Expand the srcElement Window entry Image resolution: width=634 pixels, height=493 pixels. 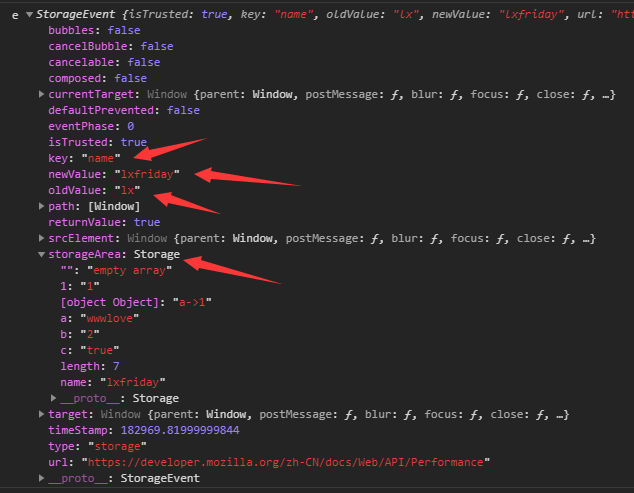(41, 238)
